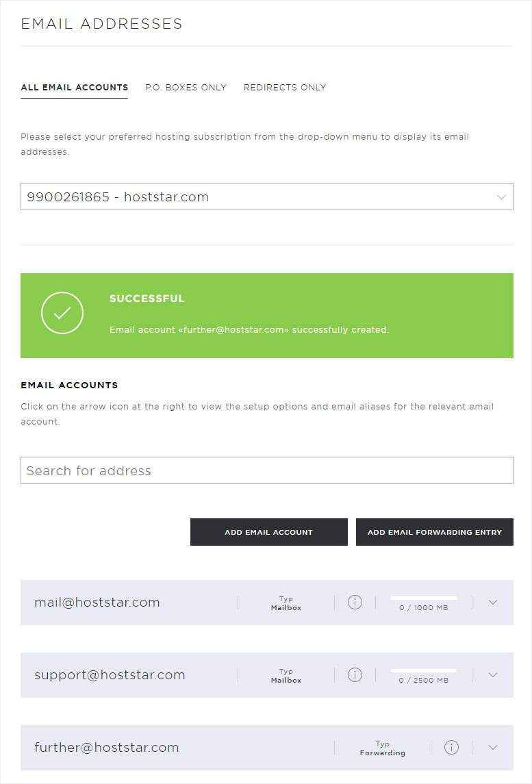Select All Email Accounts tab

pyautogui.click(x=74, y=87)
